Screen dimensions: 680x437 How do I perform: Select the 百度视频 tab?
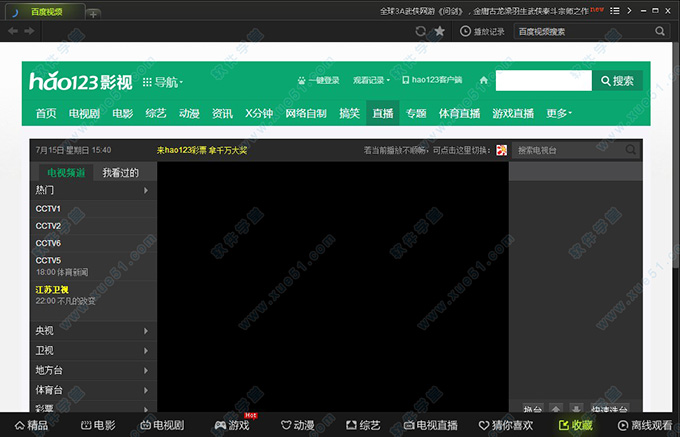pos(45,12)
